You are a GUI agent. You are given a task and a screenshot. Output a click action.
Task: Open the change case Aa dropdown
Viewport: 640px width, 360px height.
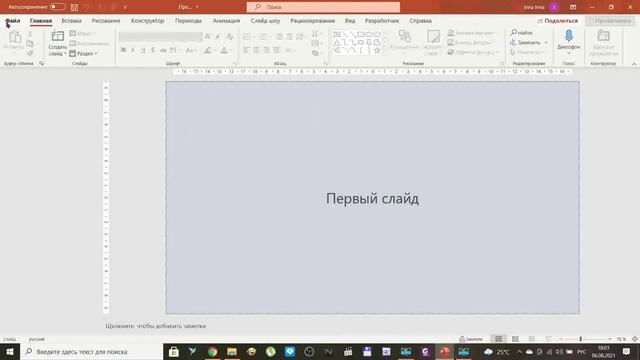(190, 50)
